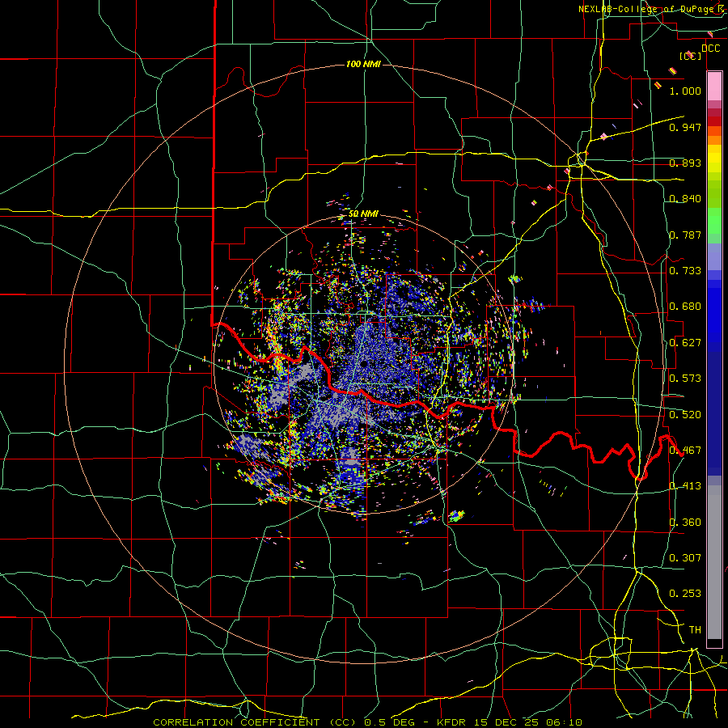Click the 0.520 legend value
This screenshot has width=728, height=728.
coord(685,415)
